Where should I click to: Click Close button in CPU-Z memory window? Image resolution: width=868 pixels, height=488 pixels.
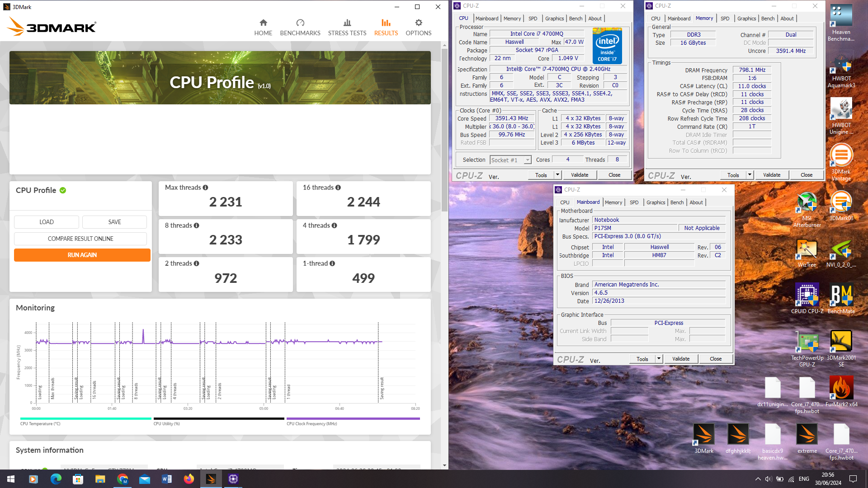tap(806, 175)
